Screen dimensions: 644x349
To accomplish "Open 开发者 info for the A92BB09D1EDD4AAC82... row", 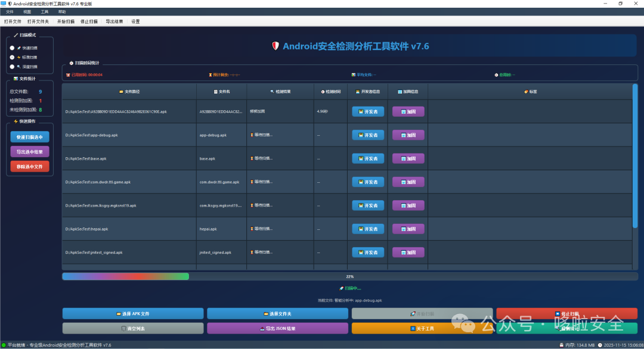I will (x=368, y=111).
